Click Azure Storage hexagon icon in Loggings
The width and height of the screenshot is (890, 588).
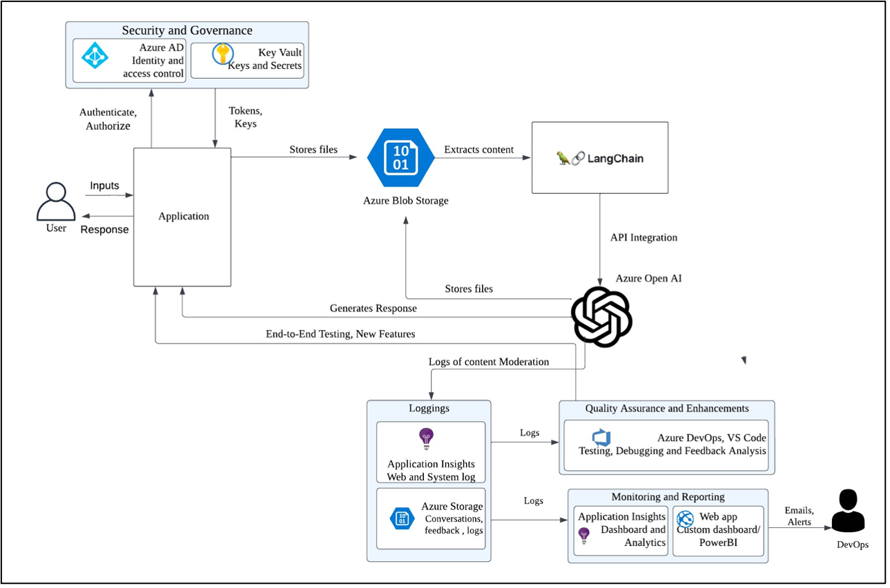click(402, 519)
